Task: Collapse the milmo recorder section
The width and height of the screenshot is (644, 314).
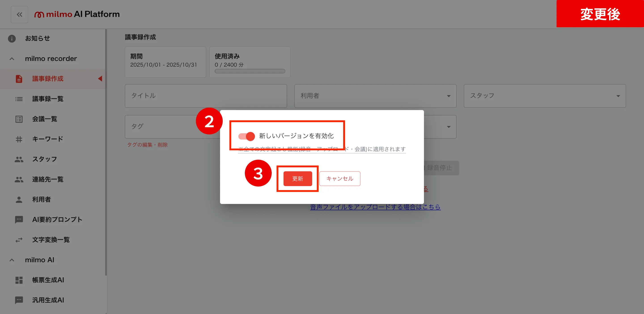Action: pos(12,59)
